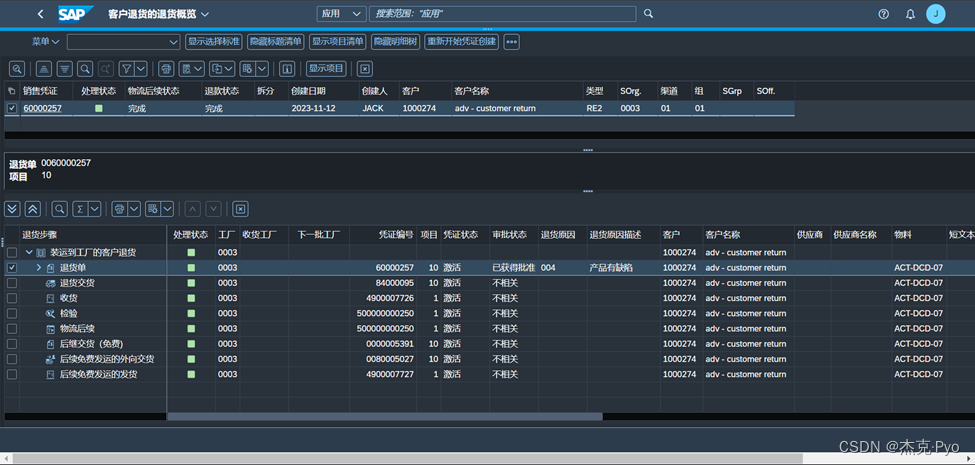Viewport: 975px width, 465px height.
Task: Click the lower grid horizontal scrollbar
Action: (385, 417)
